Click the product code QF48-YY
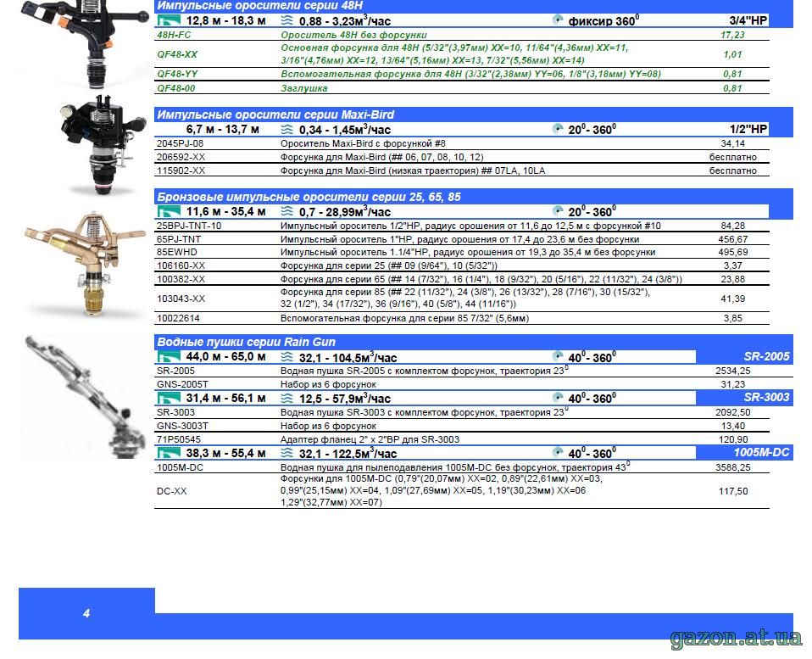 (177, 74)
